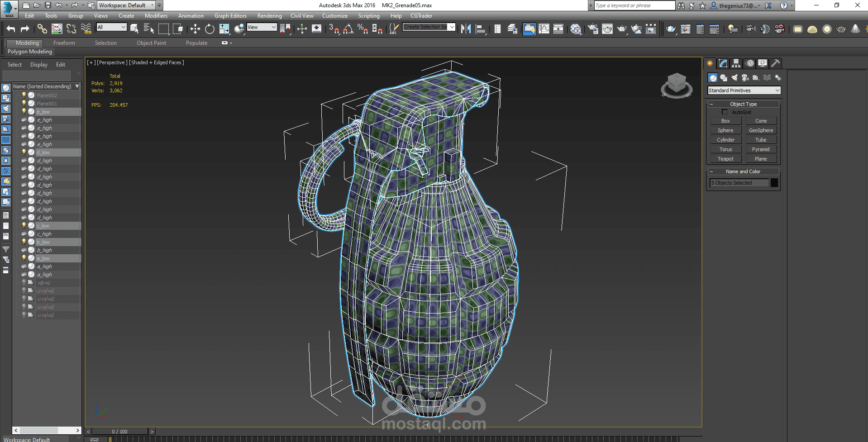This screenshot has width=868, height=442.
Task: Open the Utilities hammer tab
Action: coord(776,63)
